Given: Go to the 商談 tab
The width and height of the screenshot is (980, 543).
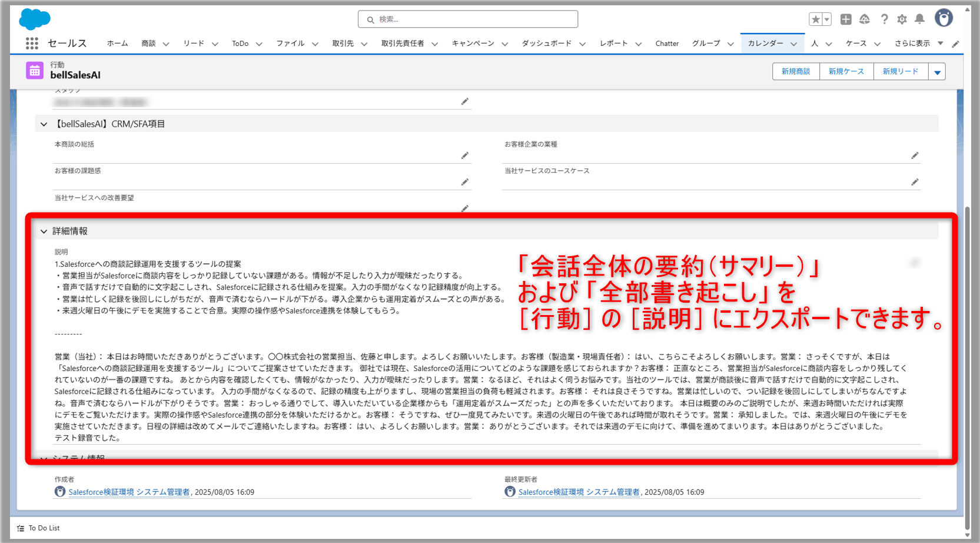Looking at the screenshot, I should (x=148, y=44).
